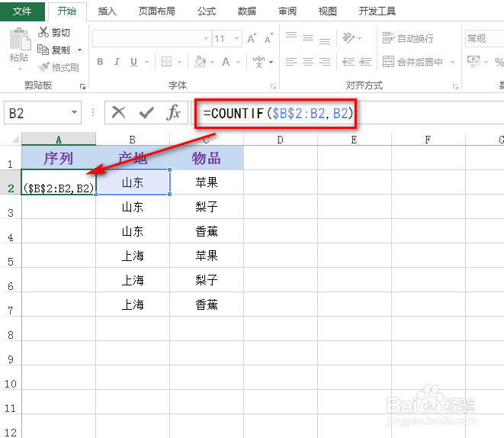This screenshot has height=438, width=504.
Task: Open the font size 11 dropdown
Action: click(237, 39)
